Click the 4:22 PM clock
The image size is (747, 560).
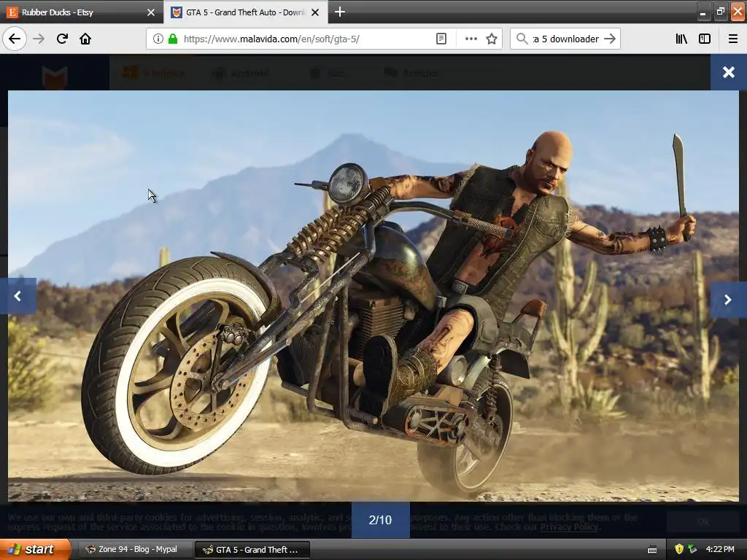pyautogui.click(x=720, y=550)
